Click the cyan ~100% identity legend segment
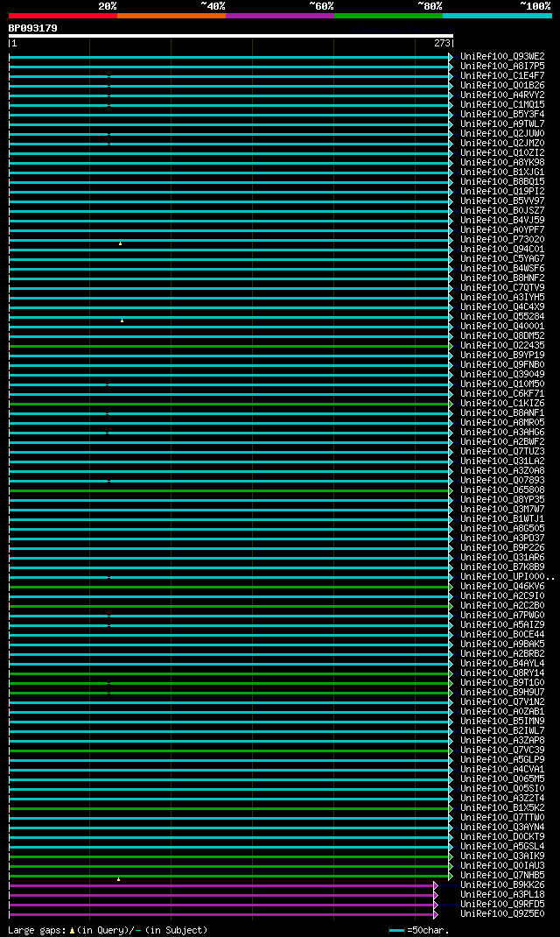Screen dimensions: 560x937 [497, 16]
